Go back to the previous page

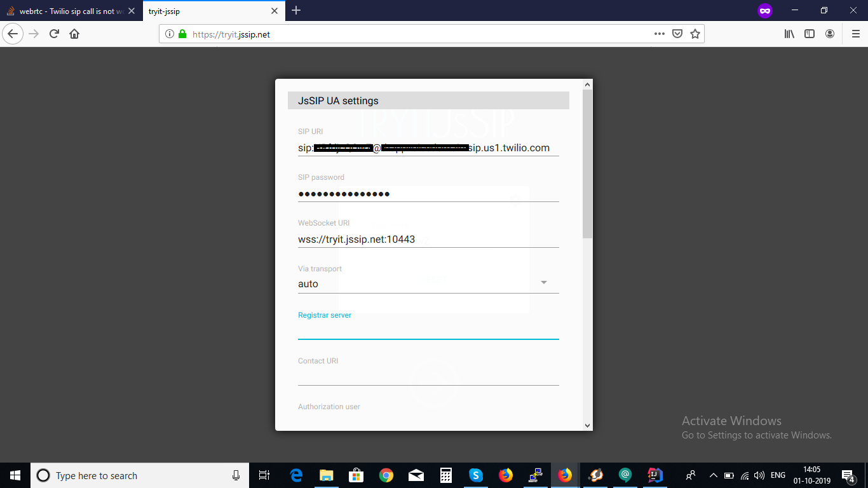pos(14,34)
